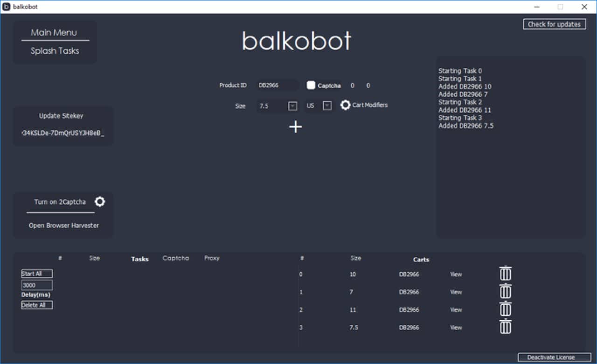Screen dimensions: 597x364
Task: Open the US region dropdown
Action: (x=327, y=106)
